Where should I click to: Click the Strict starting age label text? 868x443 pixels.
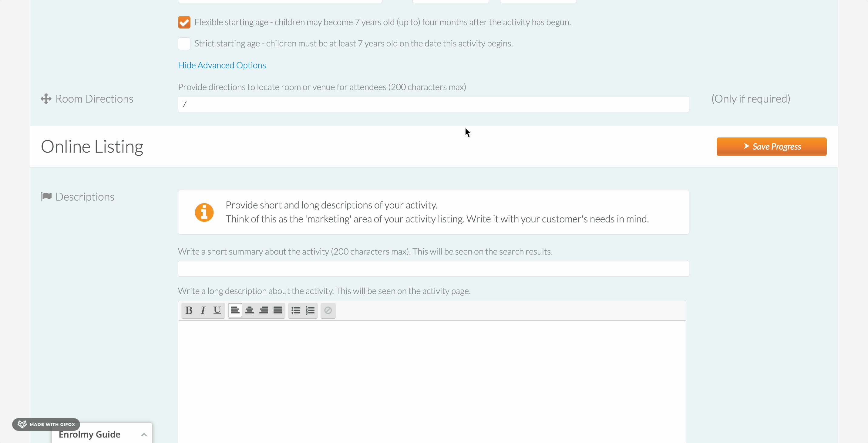[x=353, y=43]
